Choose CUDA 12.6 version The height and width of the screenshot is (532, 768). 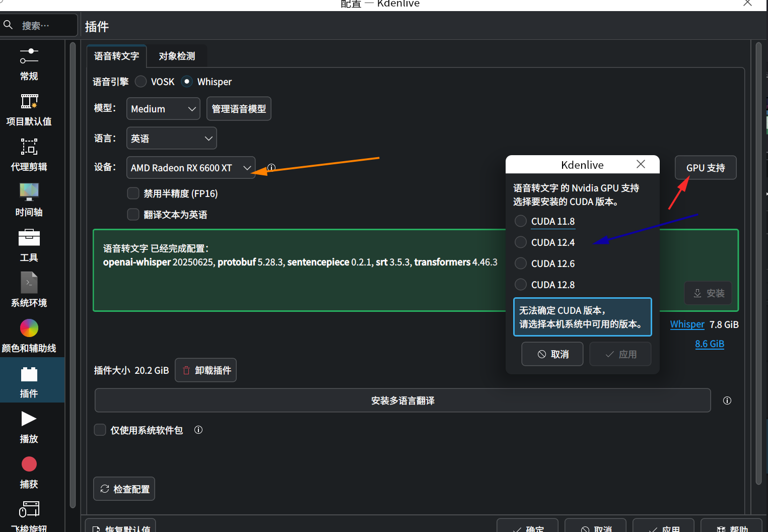click(x=545, y=263)
